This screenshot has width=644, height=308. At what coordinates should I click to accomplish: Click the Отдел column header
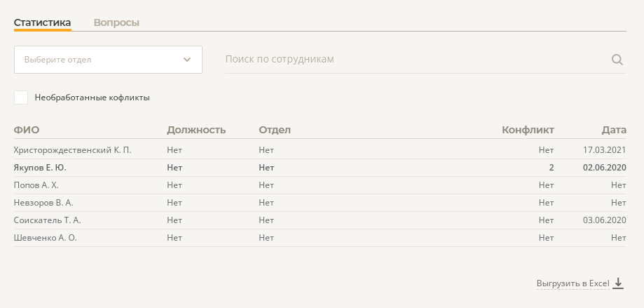[275, 130]
